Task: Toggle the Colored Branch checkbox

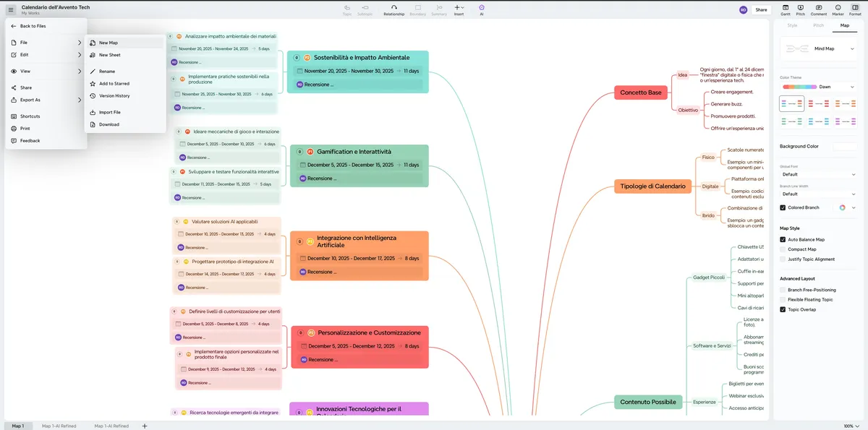Action: (783, 207)
